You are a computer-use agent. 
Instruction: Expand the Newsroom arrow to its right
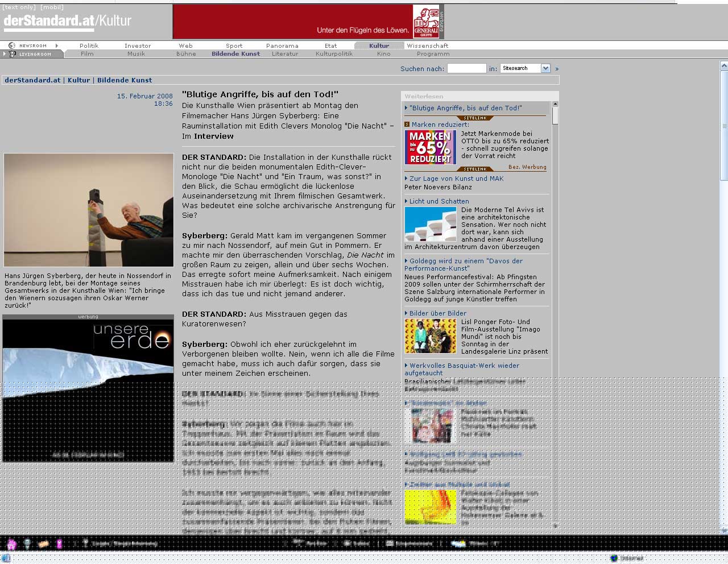57,45
